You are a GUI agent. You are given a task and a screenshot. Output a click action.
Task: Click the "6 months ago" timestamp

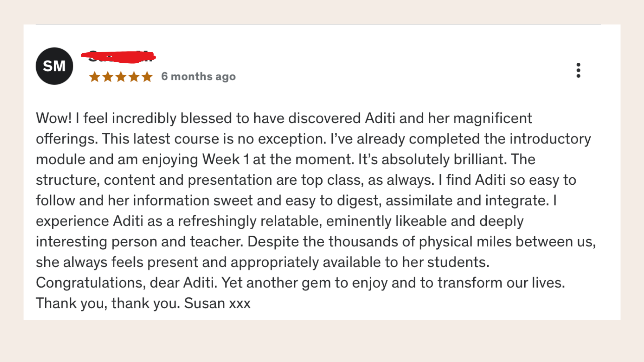pyautogui.click(x=199, y=77)
